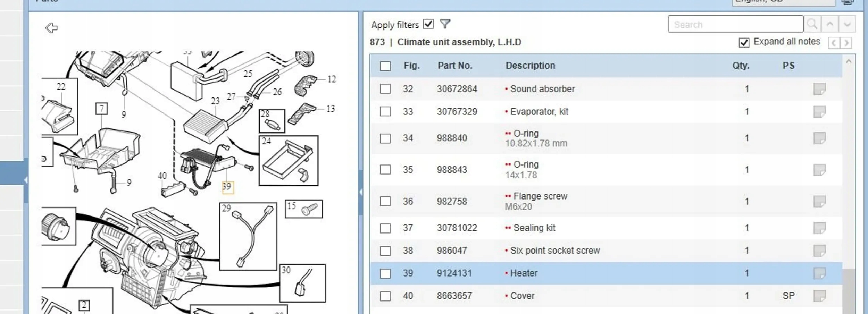868x314 pixels.
Task: Tick checkbox for Cover row
Action: [x=385, y=296]
